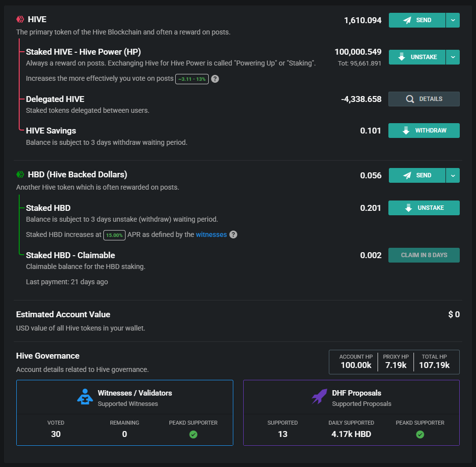Expand dropdown arrow beside Hive Power Unstake
Image resolution: width=476 pixels, height=467 pixels.
click(x=453, y=57)
